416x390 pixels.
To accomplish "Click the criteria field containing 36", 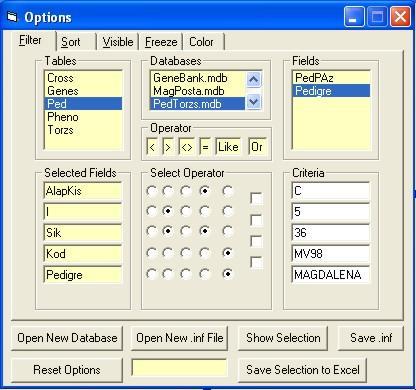I will [x=331, y=233].
